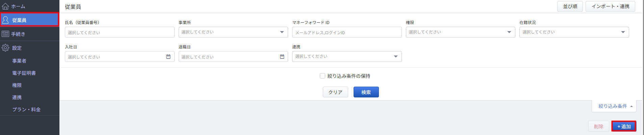Open the 在籍状況 dropdown

click(574, 32)
